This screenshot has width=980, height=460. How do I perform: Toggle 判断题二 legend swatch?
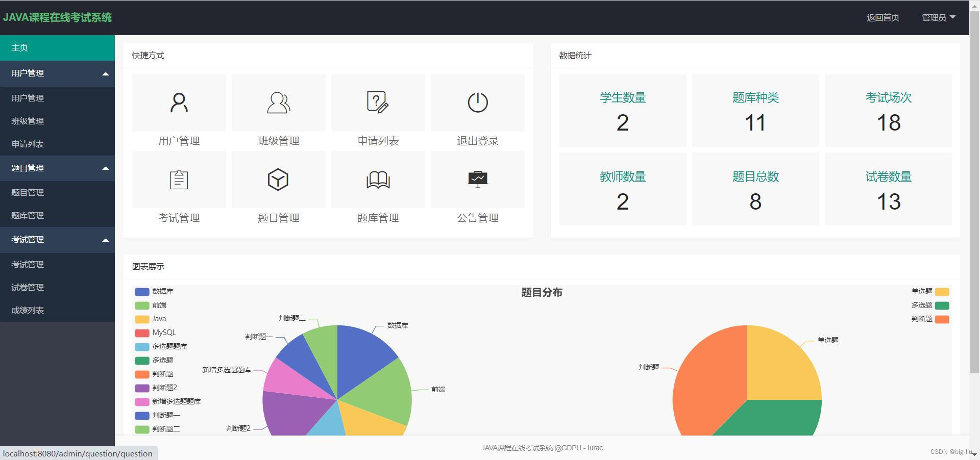(142, 429)
